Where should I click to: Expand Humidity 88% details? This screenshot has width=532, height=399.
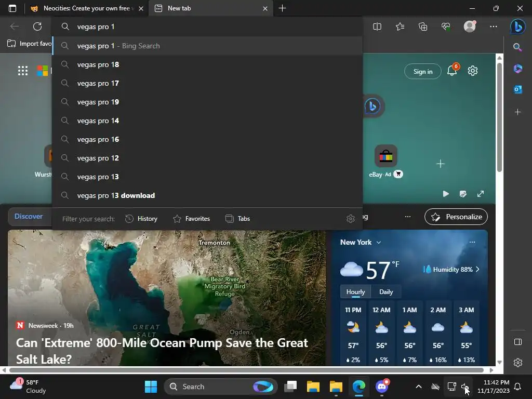451,270
